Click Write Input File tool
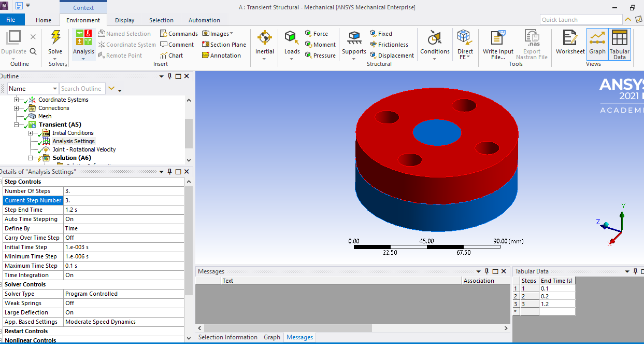 click(x=498, y=45)
